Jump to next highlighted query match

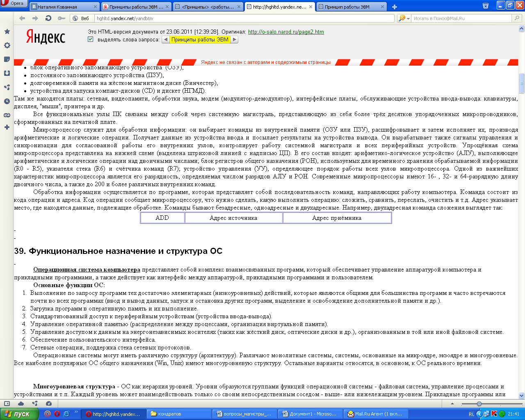click(x=234, y=39)
